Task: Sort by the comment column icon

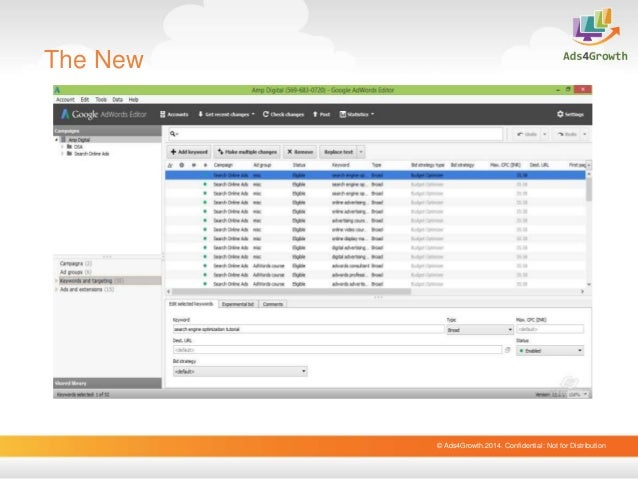Action: tap(194, 165)
